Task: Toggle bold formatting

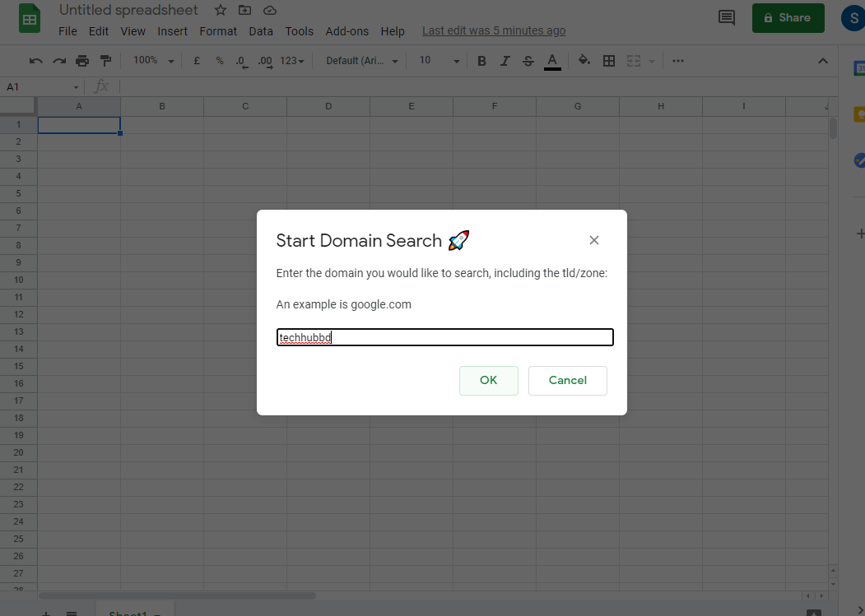Action: pos(482,61)
